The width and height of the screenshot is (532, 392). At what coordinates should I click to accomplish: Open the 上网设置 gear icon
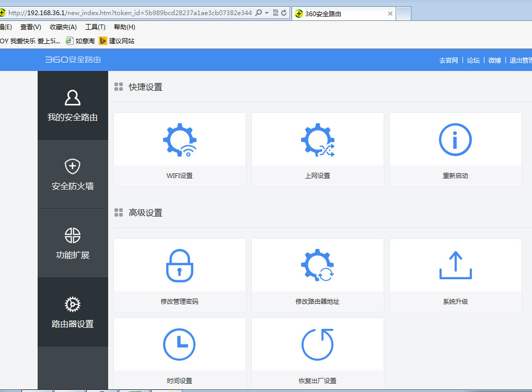[318, 139]
